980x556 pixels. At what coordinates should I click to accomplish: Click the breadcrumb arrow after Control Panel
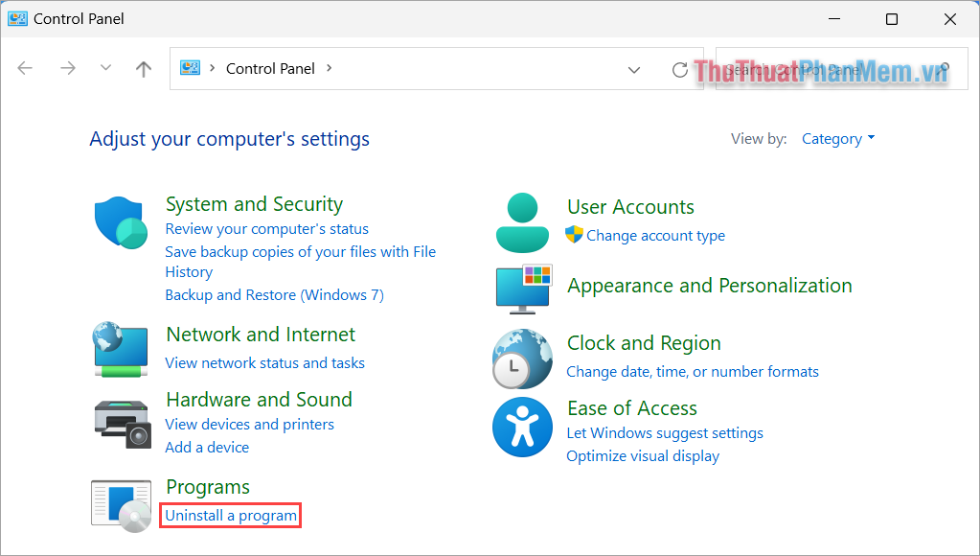pos(329,68)
